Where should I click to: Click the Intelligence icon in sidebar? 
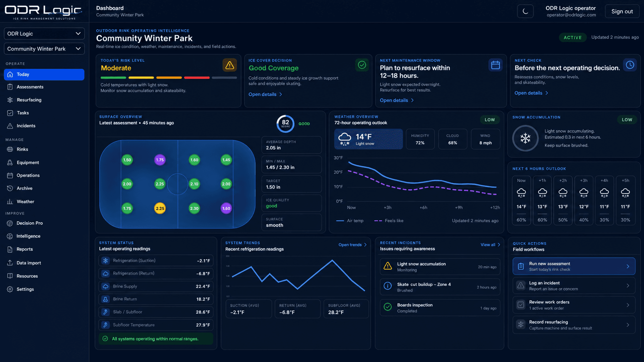tap(10, 236)
